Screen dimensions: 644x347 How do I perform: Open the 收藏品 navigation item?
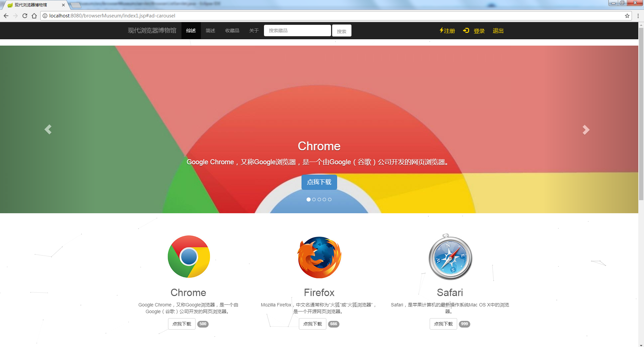(232, 31)
